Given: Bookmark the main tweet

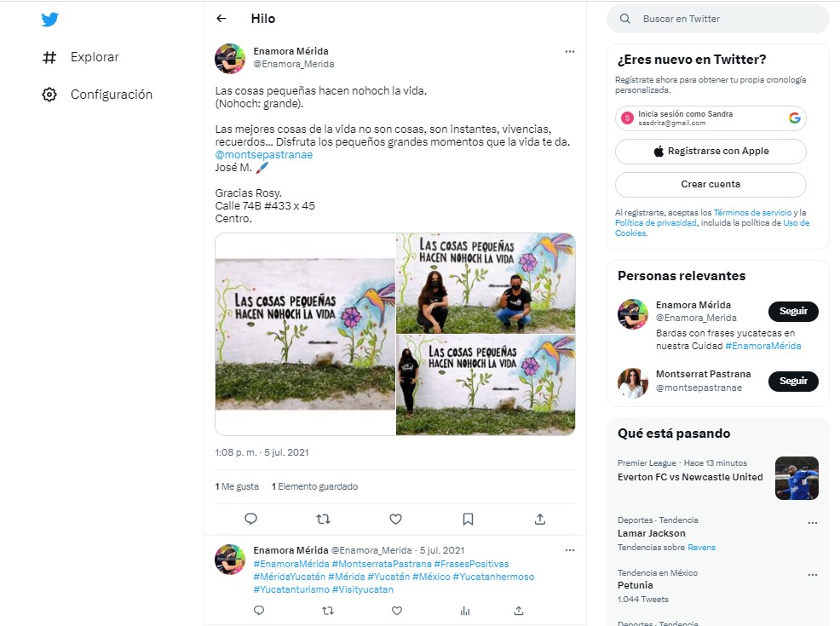Looking at the screenshot, I should click(x=468, y=519).
